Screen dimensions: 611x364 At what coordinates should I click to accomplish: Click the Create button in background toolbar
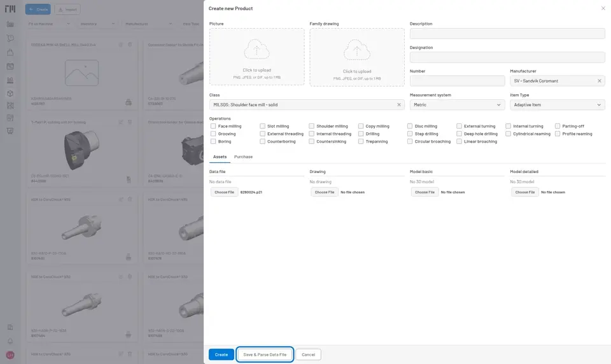pos(38,10)
